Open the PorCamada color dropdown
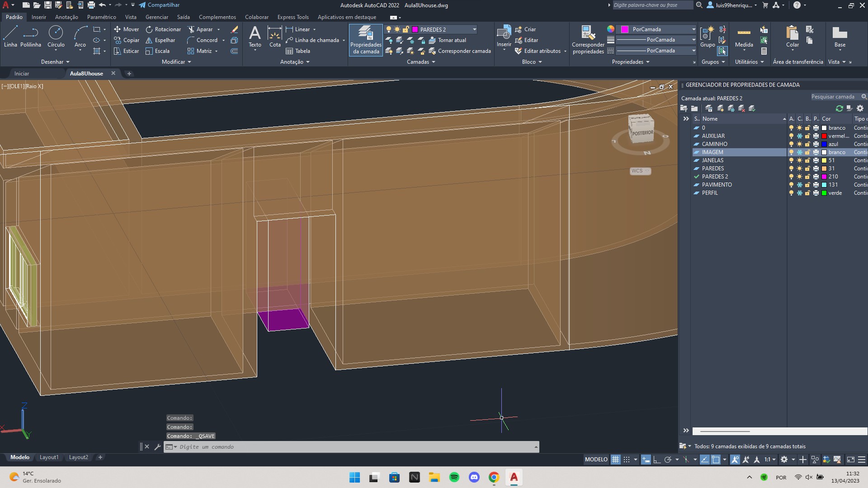The height and width of the screenshot is (488, 868). click(693, 29)
